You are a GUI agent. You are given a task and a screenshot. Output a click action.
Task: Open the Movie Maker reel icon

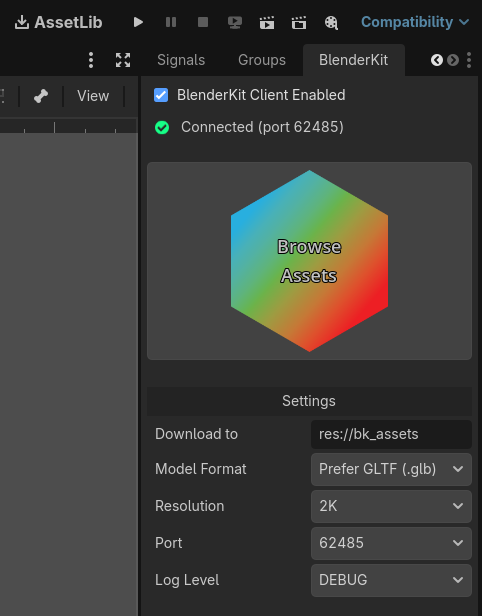[331, 23]
